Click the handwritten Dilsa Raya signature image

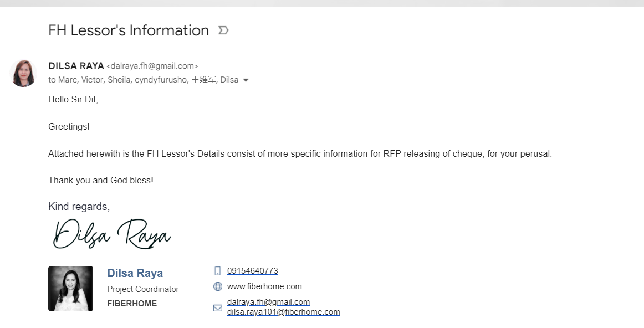[112, 235]
